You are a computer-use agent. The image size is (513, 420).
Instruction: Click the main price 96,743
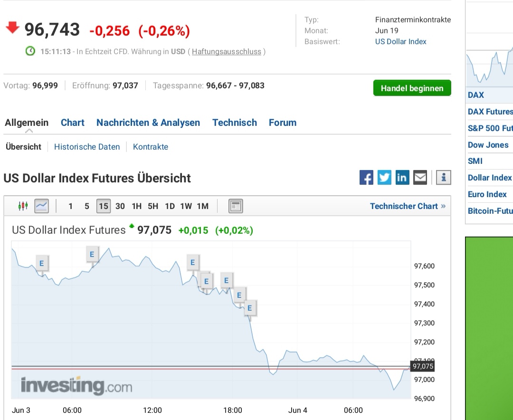point(52,29)
